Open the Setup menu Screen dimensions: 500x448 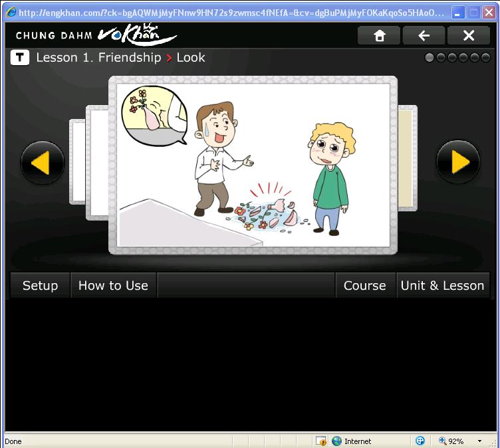point(40,285)
